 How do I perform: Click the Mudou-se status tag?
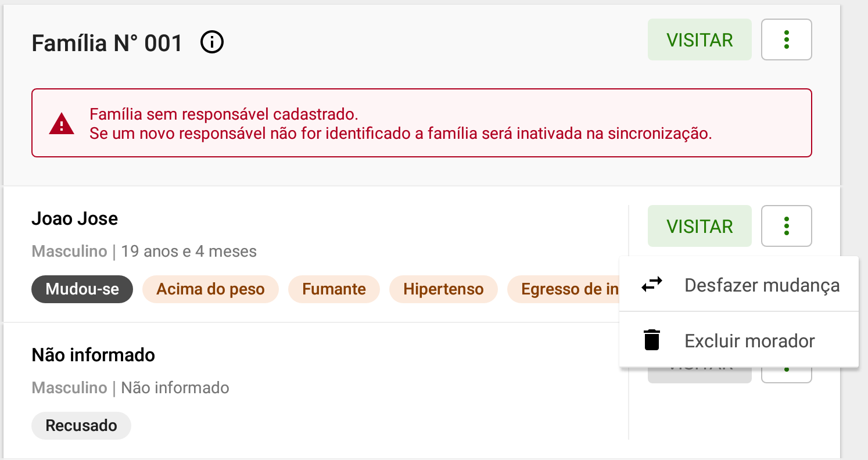[x=82, y=289]
